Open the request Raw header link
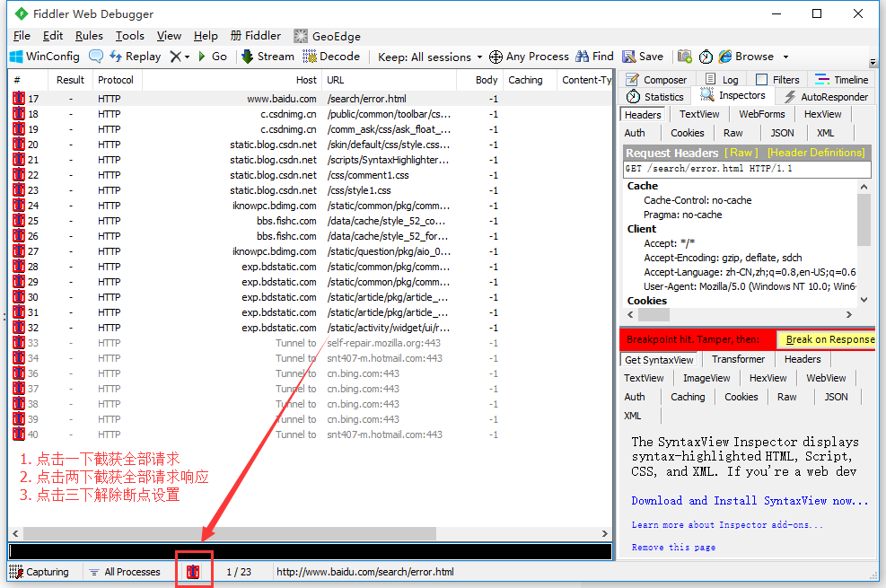Viewport: 886px width, 588px height. point(741,153)
